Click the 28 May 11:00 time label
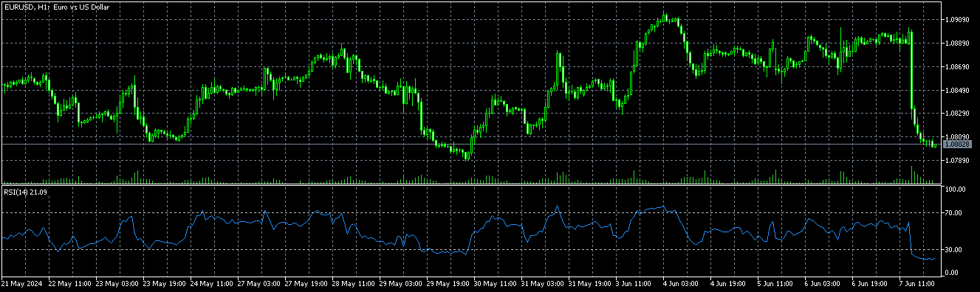Viewport: 980px width, 292px height. point(354,283)
